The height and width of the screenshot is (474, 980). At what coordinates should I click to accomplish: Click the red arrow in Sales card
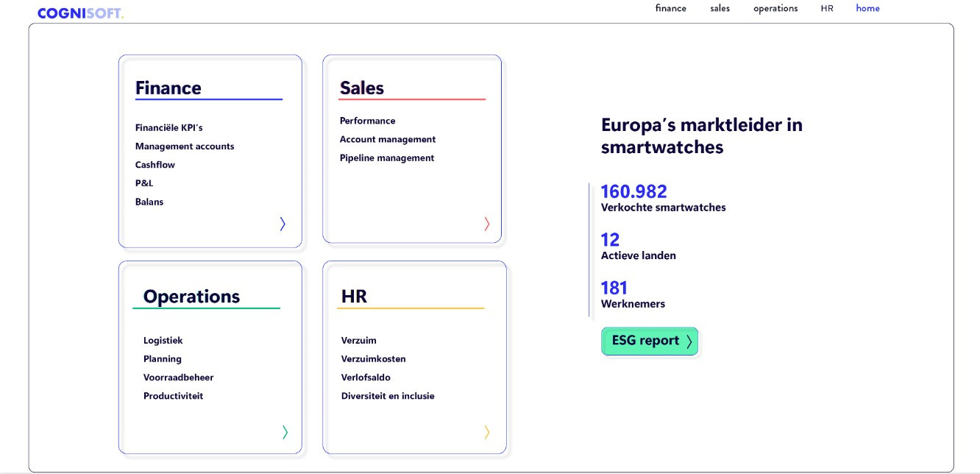(486, 224)
